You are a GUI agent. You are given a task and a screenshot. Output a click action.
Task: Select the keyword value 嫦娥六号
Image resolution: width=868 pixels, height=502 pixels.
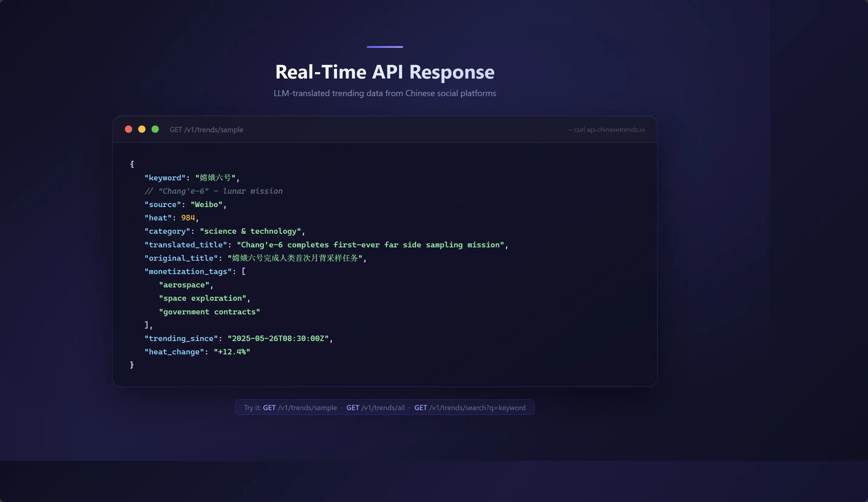215,178
